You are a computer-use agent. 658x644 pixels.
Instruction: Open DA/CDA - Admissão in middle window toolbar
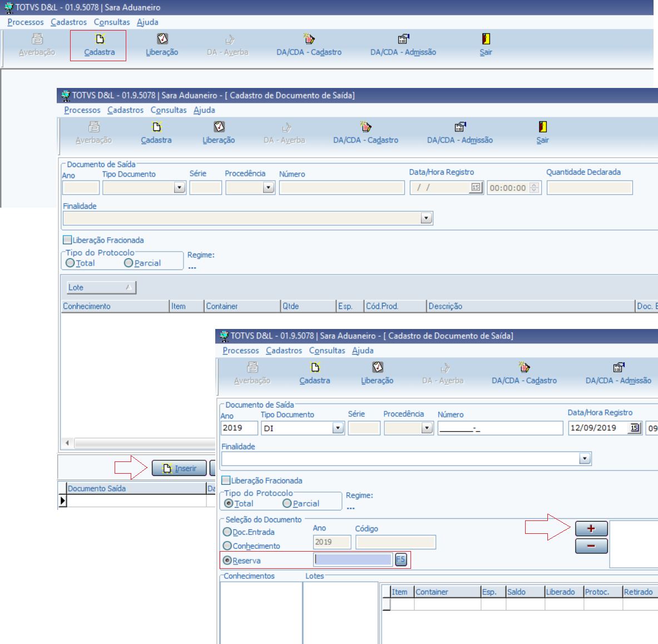click(460, 133)
